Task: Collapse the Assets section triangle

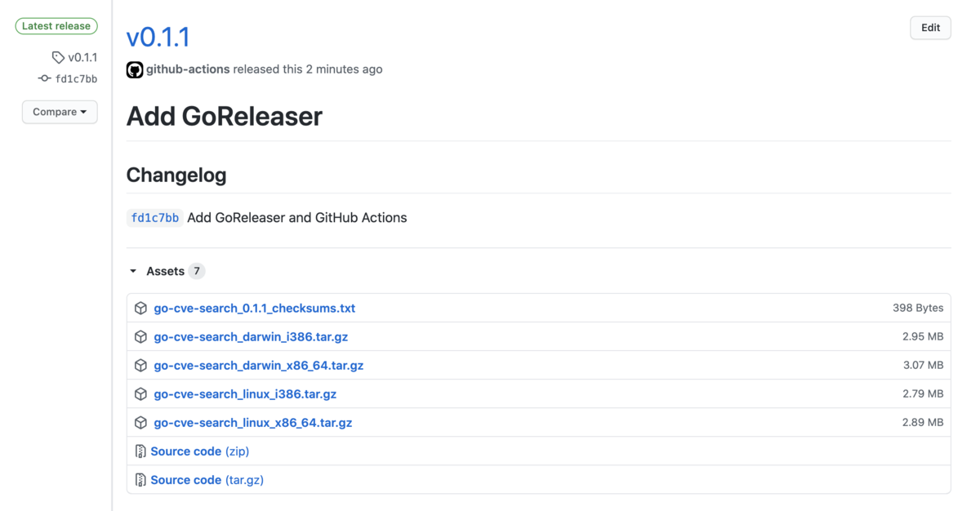Action: (133, 271)
